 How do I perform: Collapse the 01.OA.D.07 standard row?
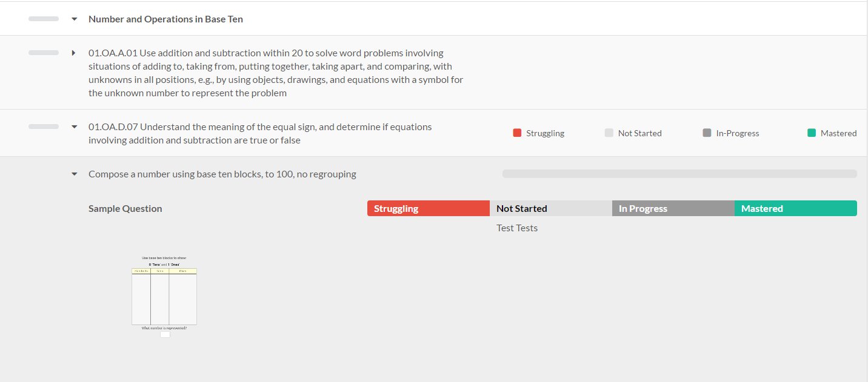tap(74, 127)
